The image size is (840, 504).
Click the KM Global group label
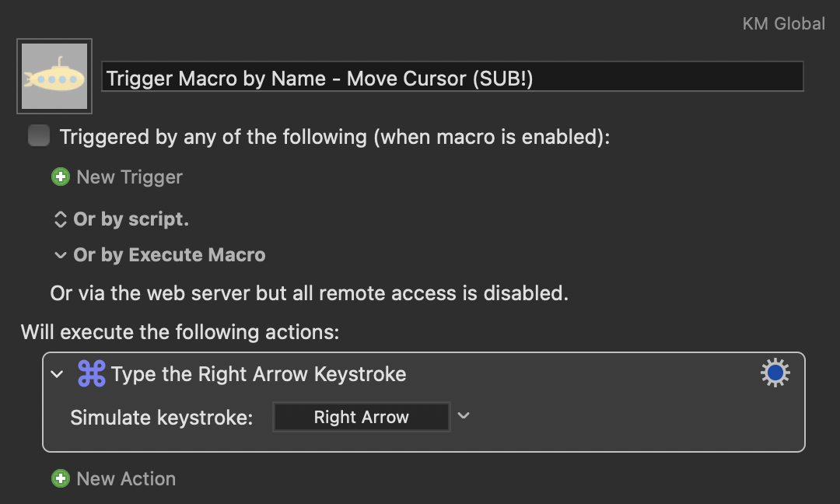coord(783,23)
